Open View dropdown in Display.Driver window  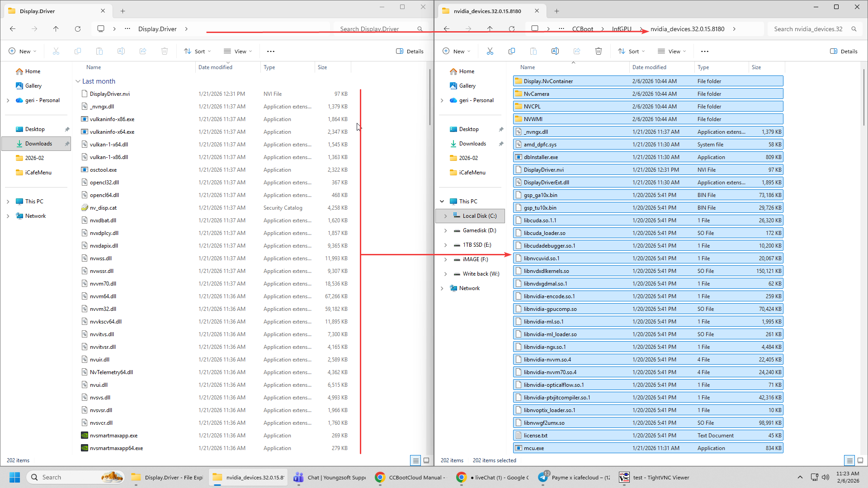click(238, 52)
